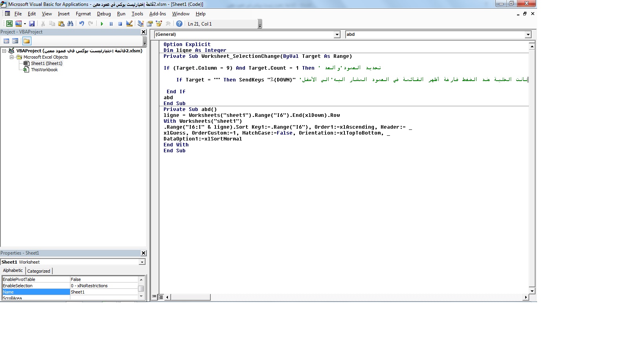Open the Insert menu
This screenshot has width=644, height=362.
point(64,14)
